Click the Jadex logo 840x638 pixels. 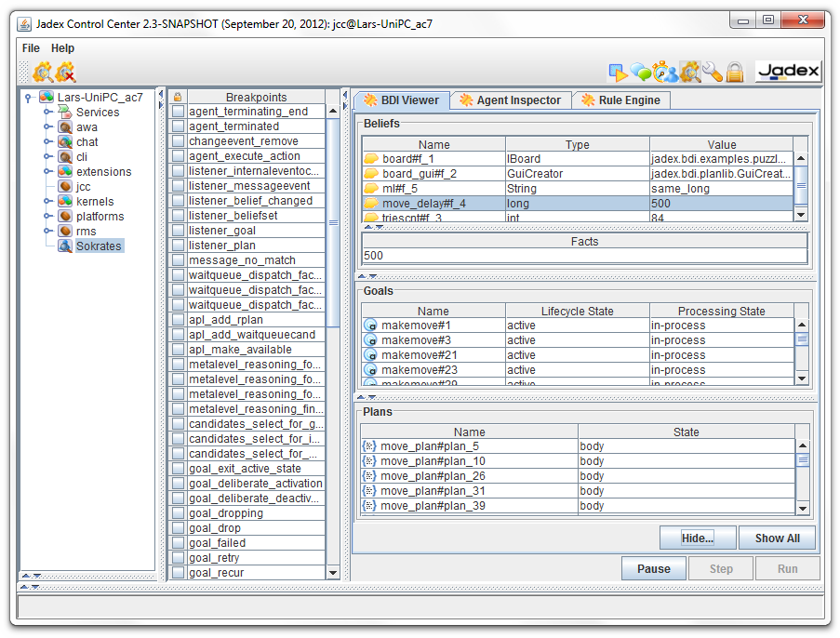point(789,71)
